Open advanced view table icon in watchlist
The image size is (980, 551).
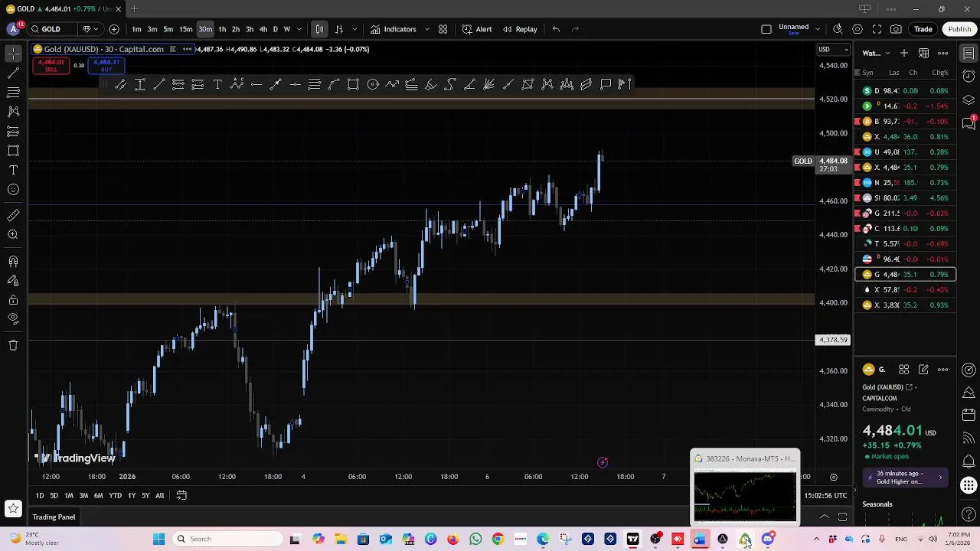tap(923, 53)
